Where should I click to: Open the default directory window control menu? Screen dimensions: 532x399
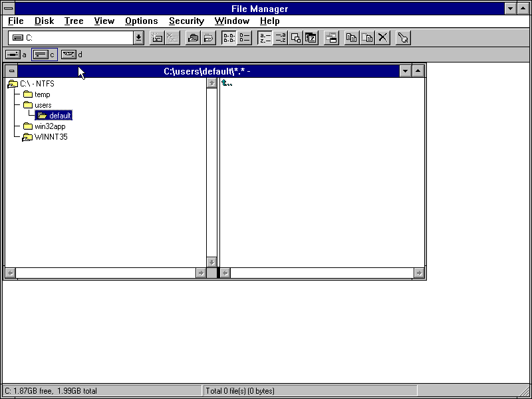[11, 71]
